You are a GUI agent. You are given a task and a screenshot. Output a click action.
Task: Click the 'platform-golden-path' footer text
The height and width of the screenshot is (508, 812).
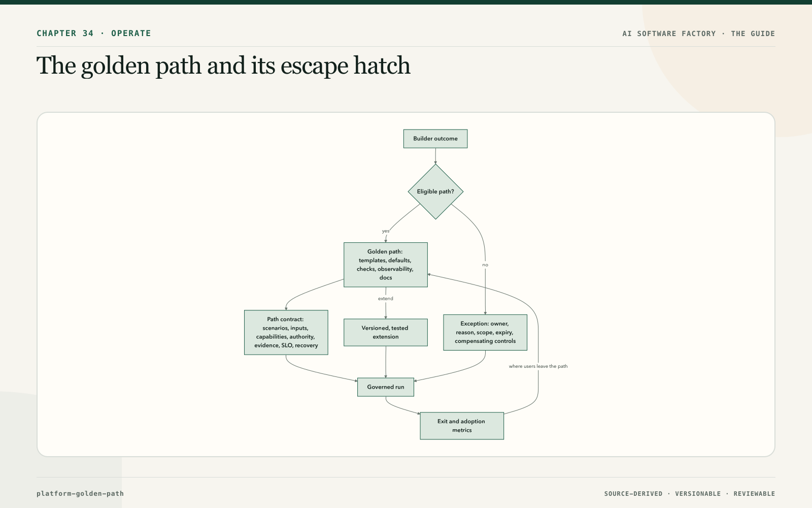(x=80, y=493)
